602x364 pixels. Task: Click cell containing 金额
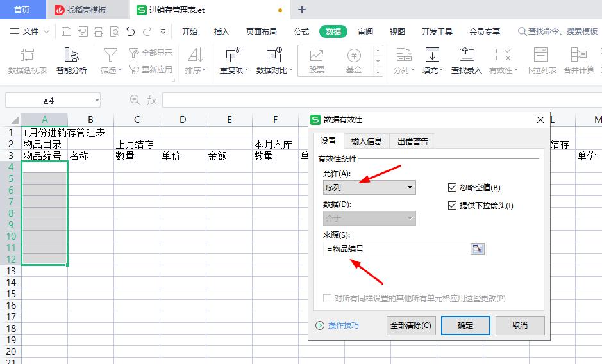pos(230,156)
